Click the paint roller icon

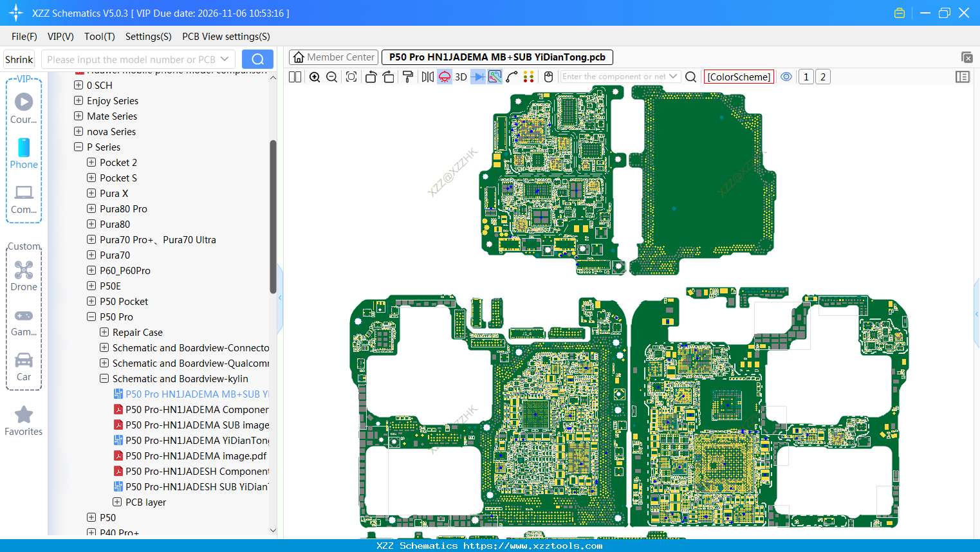pos(408,77)
